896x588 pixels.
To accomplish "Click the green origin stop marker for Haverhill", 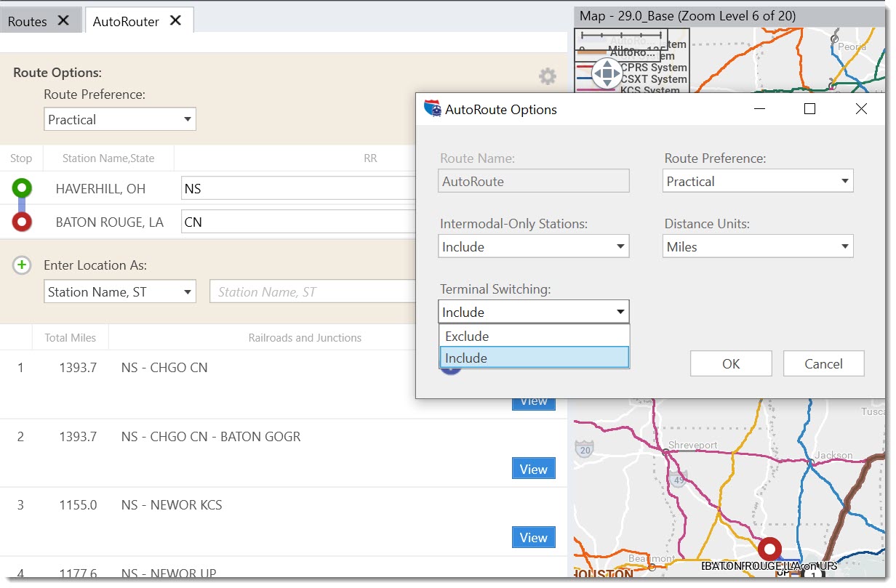I will (x=22, y=188).
